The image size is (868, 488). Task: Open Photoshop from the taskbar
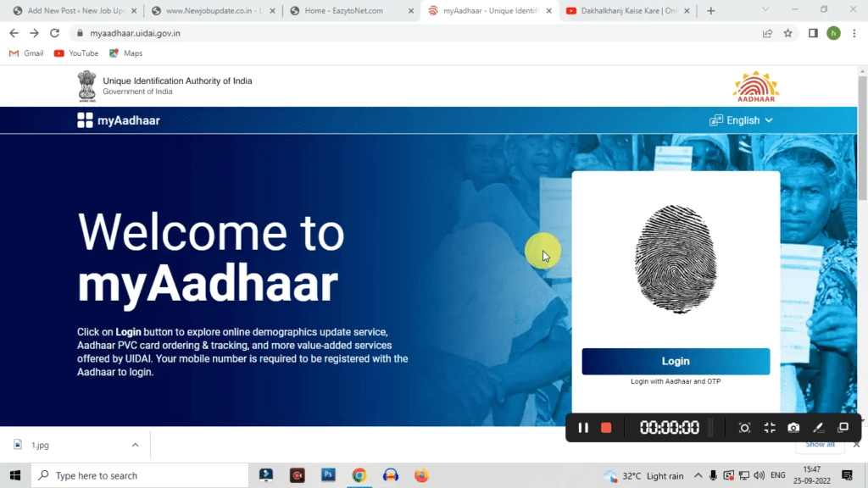(328, 474)
